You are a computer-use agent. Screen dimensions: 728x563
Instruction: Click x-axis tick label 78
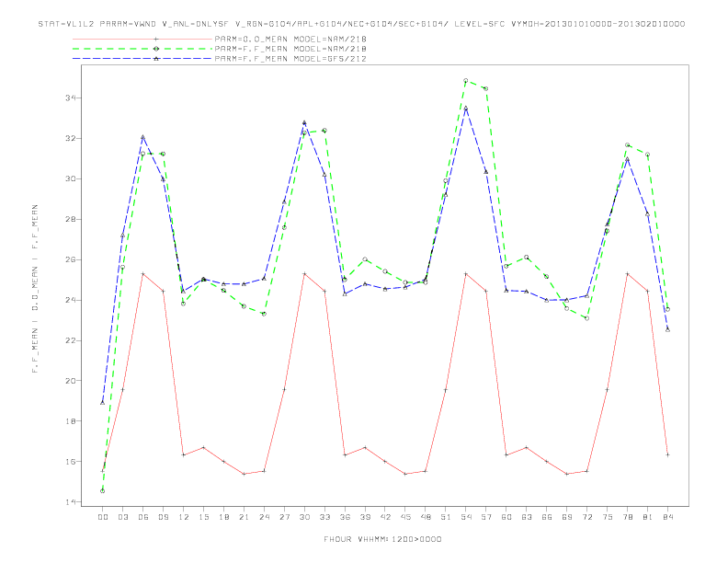click(627, 517)
